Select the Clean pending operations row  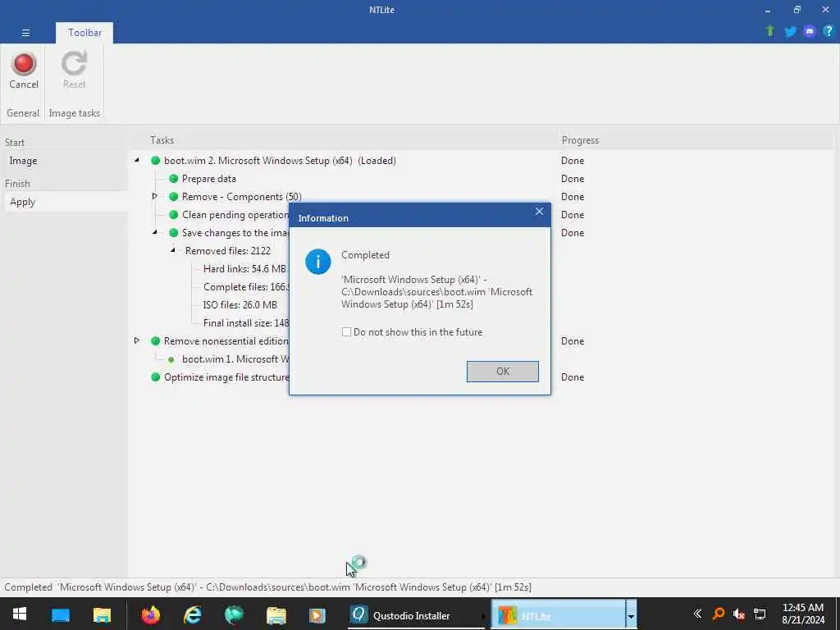pyautogui.click(x=235, y=215)
